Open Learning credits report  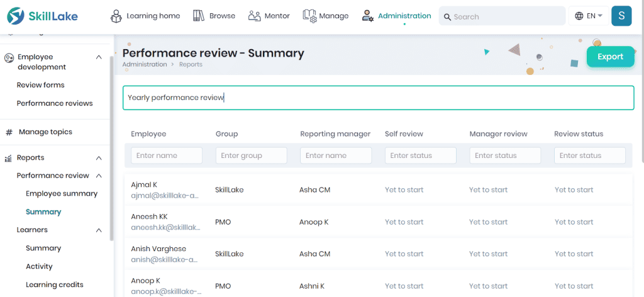[55, 284]
